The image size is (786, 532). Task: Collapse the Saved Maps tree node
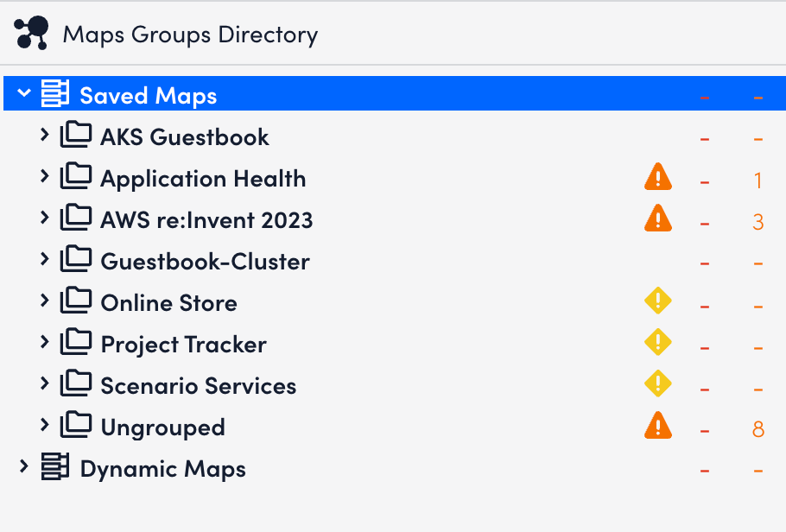tap(24, 92)
